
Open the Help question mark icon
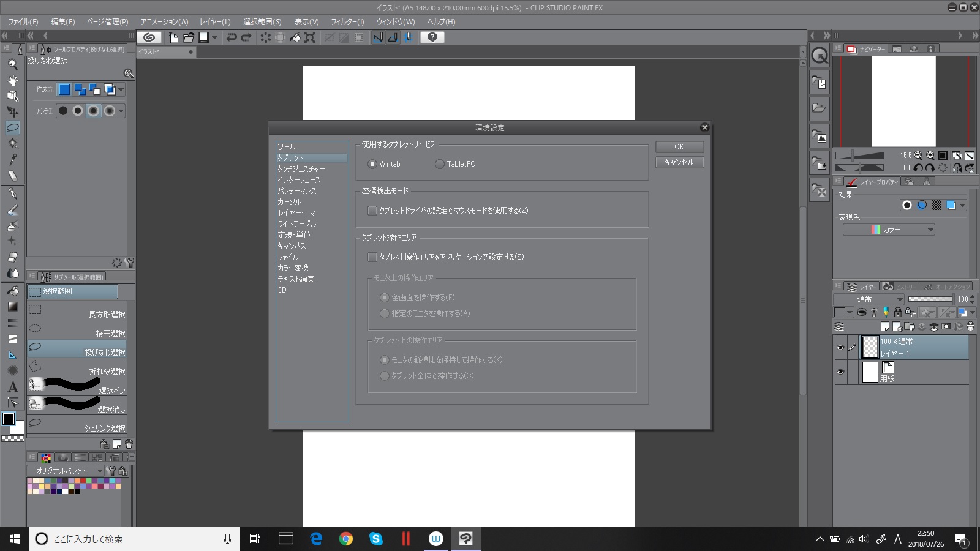(432, 37)
